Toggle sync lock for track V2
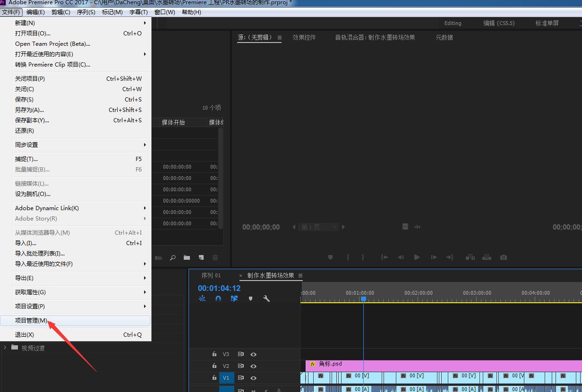Image resolution: width=582 pixels, height=392 pixels. (240, 366)
